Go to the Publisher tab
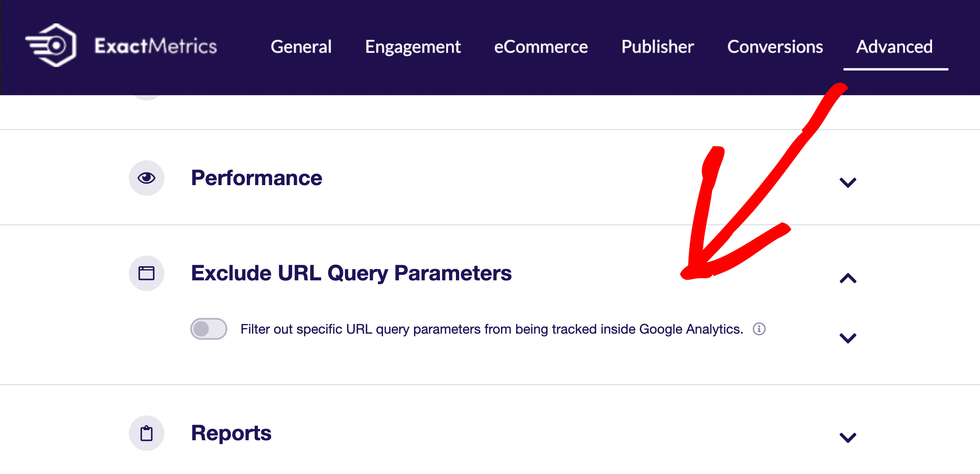 (657, 47)
